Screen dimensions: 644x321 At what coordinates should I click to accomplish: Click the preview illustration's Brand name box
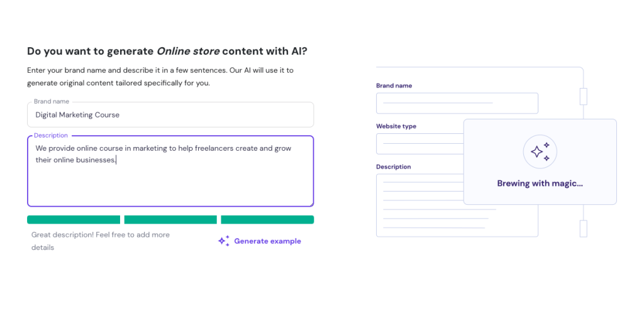(457, 103)
